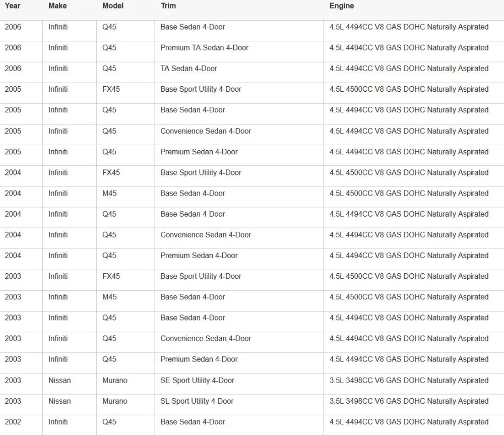Click Infiniti make cell in 2005 FX45 row
The height and width of the screenshot is (435, 504).
click(58, 89)
